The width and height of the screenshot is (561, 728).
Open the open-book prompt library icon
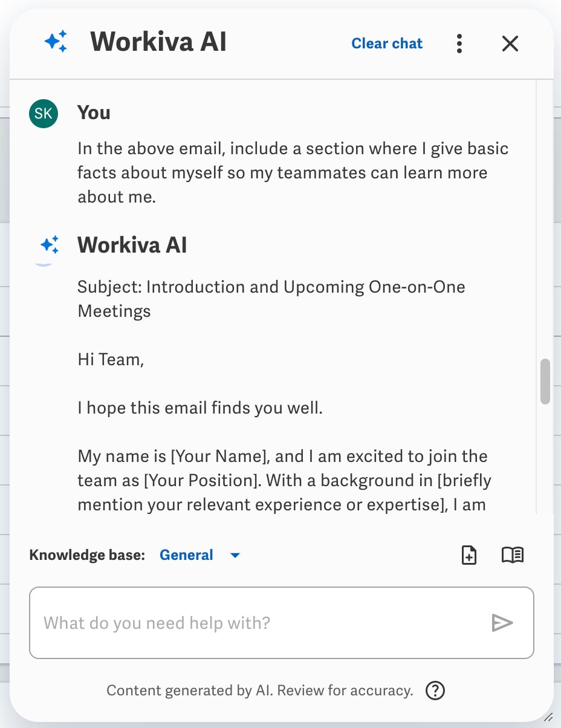point(513,555)
